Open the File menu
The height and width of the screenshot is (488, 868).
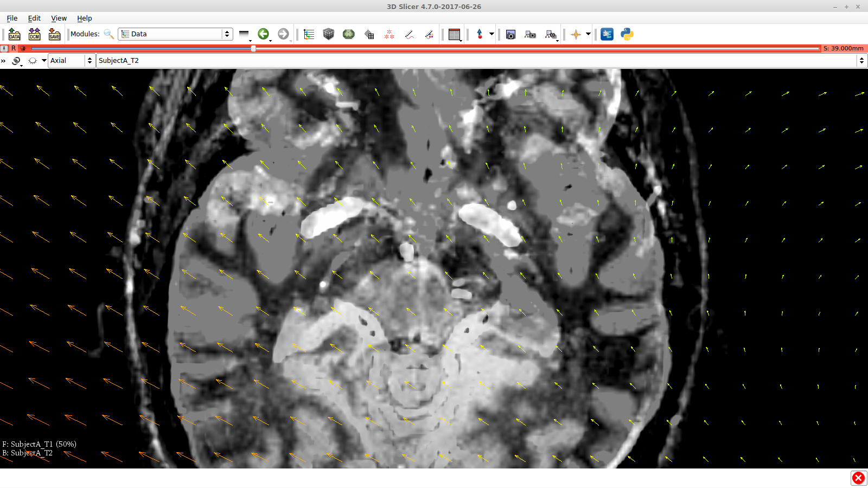[x=12, y=18]
